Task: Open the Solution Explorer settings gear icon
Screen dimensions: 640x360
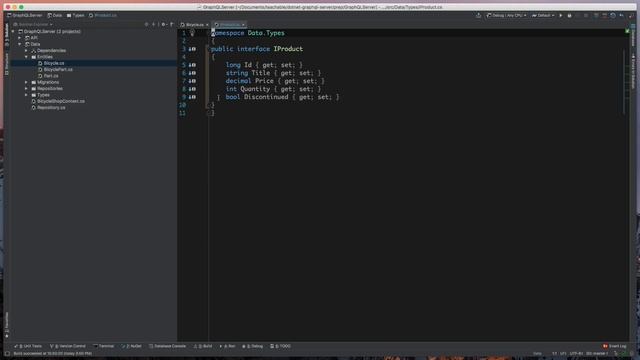Action: 163,24
